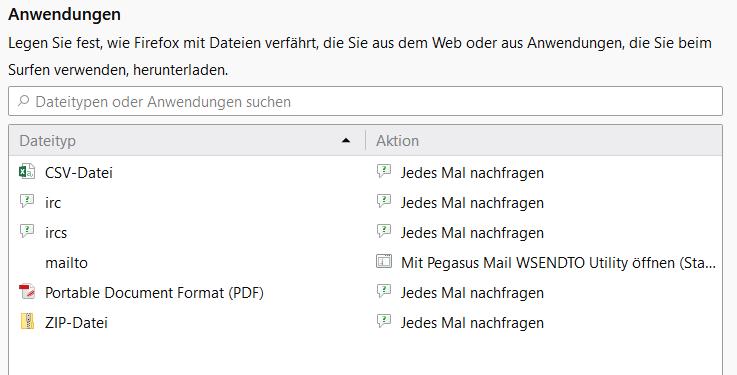This screenshot has width=737, height=375.
Task: Click the zipped folder icon beside ZIP-Datei
Action: tap(27, 321)
